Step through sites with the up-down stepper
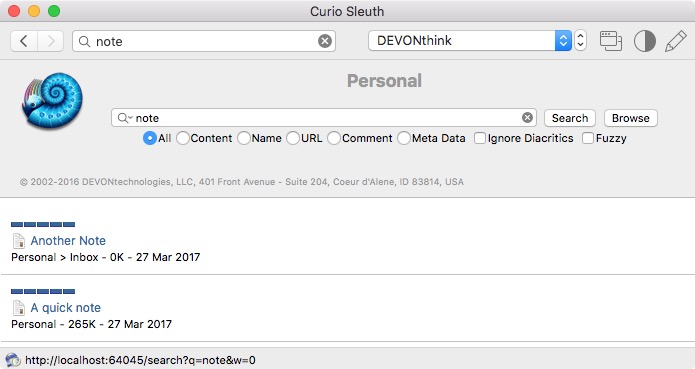Image resolution: width=695 pixels, height=369 pixels. coord(580,41)
